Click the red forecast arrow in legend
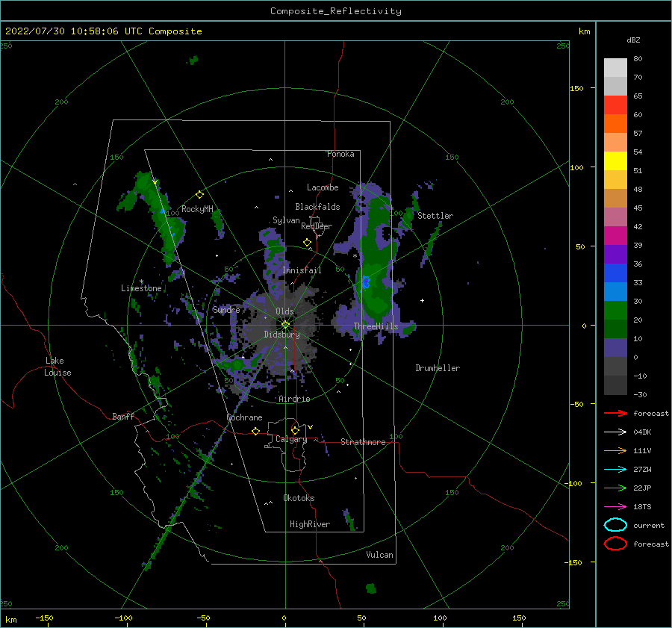 pyautogui.click(x=615, y=413)
